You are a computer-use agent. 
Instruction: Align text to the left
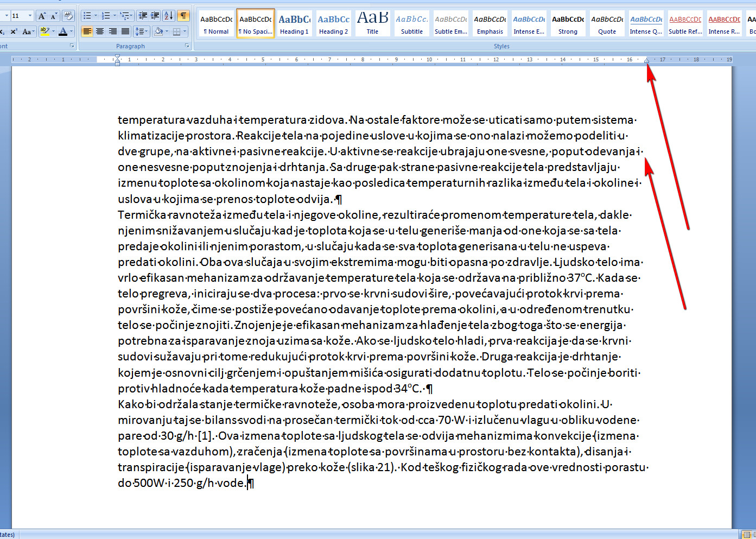(87, 31)
